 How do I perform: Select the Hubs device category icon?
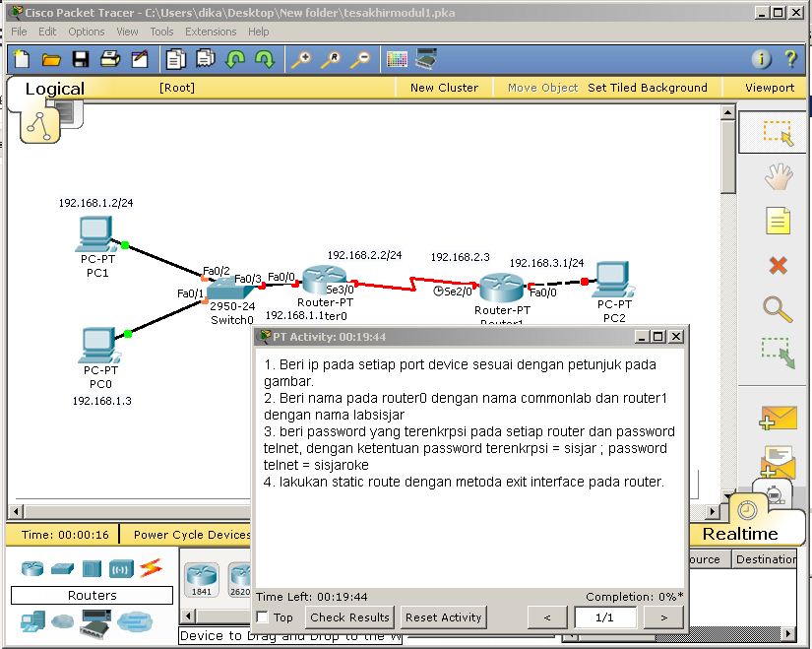[92, 568]
